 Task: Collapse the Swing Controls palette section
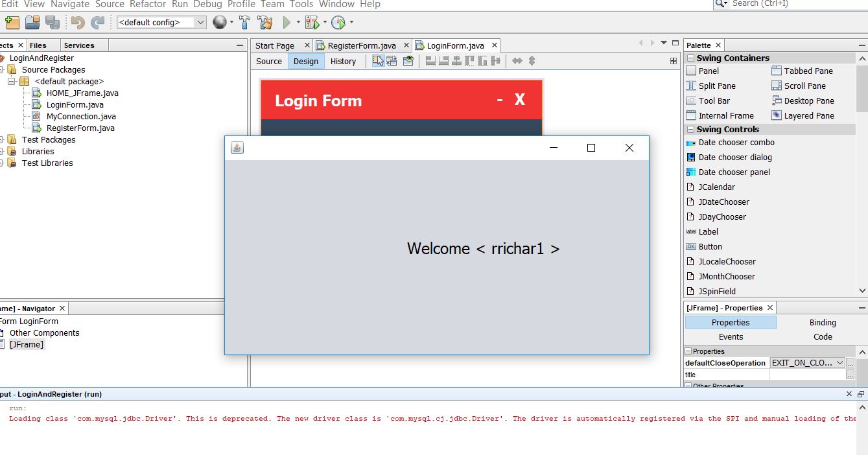point(690,129)
